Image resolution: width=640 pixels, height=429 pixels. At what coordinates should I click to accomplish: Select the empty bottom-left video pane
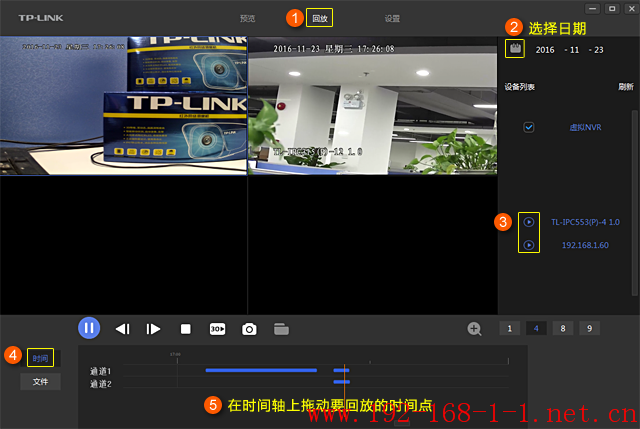click(123, 245)
